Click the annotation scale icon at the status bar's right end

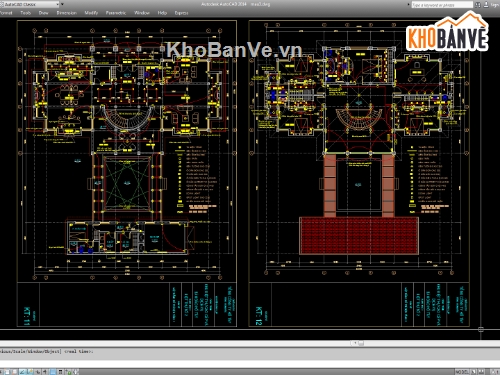point(494,372)
